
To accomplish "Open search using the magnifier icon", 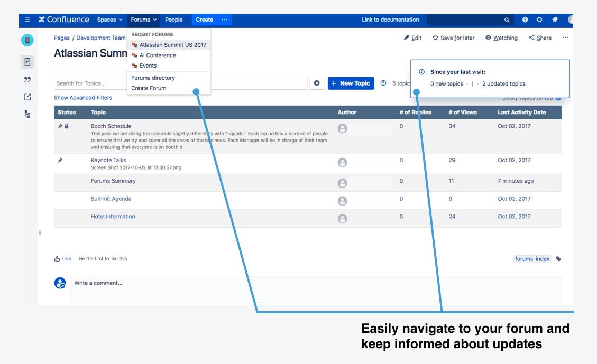I will click(x=506, y=20).
